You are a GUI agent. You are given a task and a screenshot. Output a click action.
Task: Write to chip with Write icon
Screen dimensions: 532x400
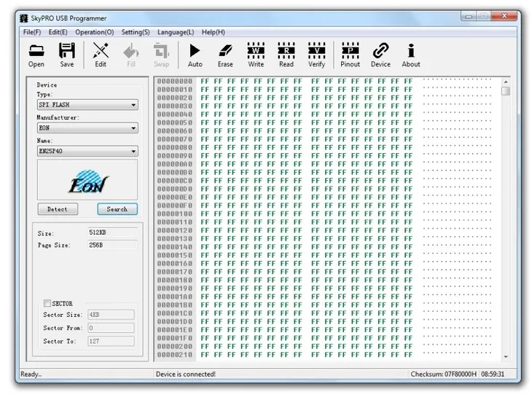pos(256,55)
